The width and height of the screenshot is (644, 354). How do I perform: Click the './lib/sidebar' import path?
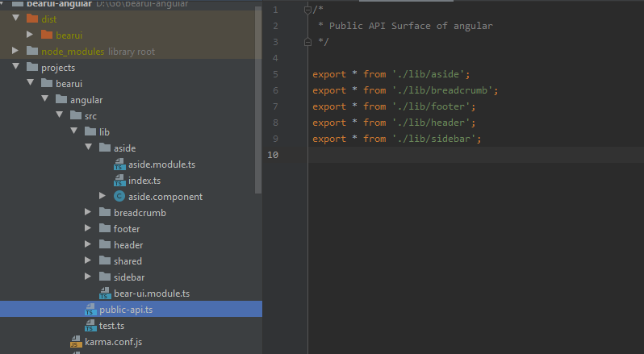(x=433, y=138)
